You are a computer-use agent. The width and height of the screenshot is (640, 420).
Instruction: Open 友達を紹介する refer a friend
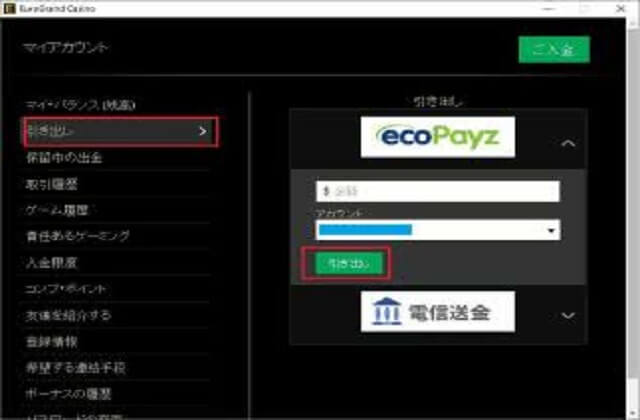click(x=68, y=315)
